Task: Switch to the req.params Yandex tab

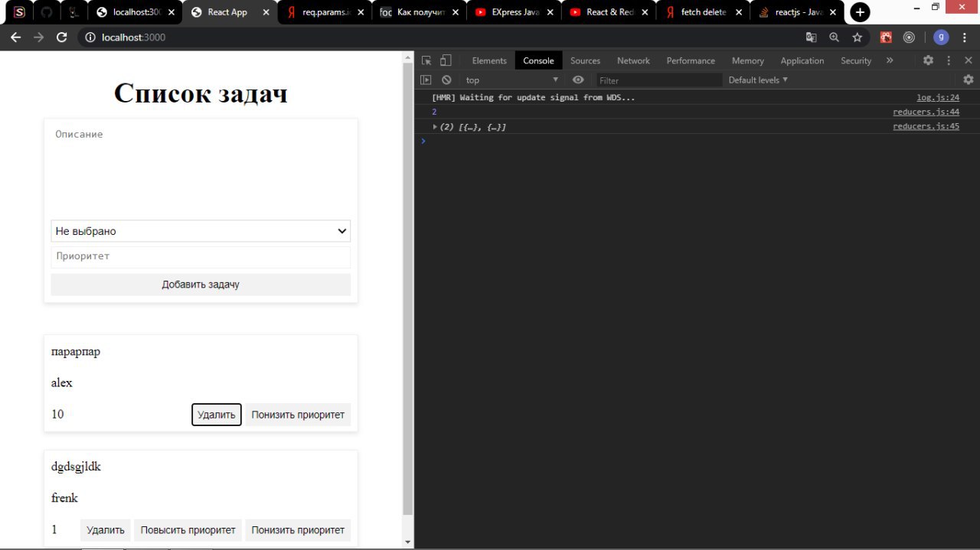Action: (x=324, y=12)
